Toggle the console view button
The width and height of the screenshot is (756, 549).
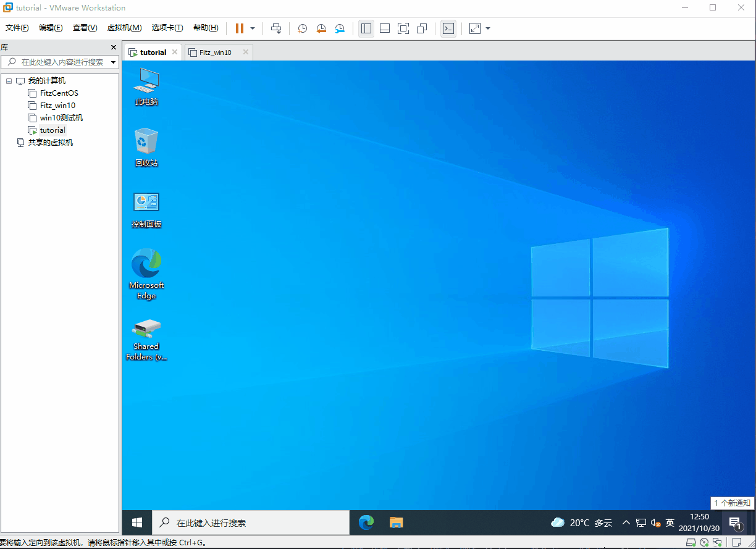click(x=448, y=28)
